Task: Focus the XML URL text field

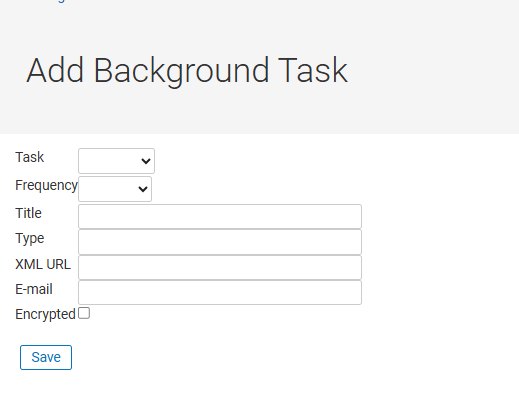Action: point(220,267)
